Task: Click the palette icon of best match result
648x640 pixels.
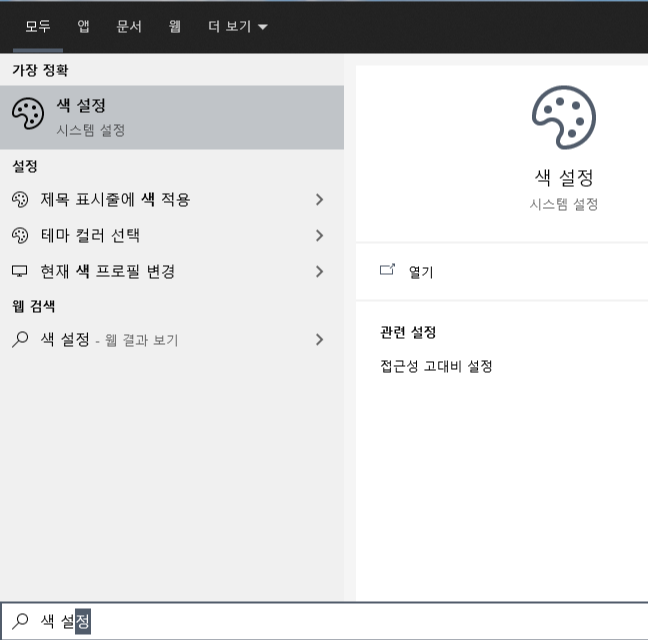Action: click(x=28, y=114)
